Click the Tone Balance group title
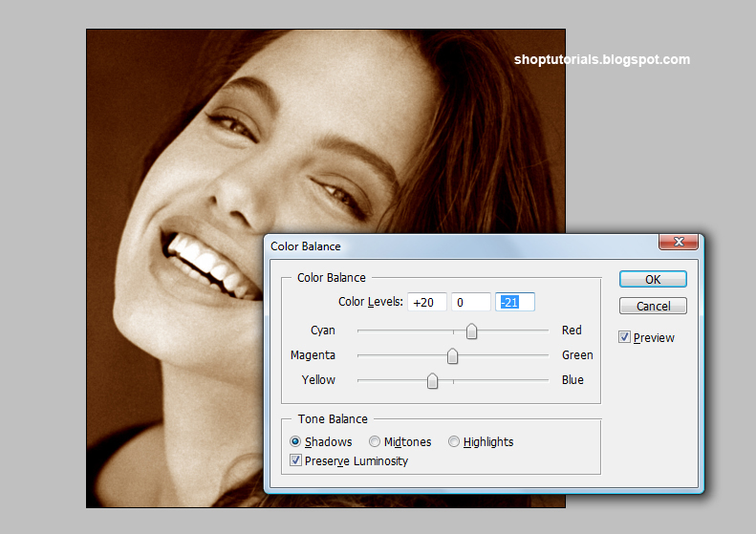 tap(333, 418)
